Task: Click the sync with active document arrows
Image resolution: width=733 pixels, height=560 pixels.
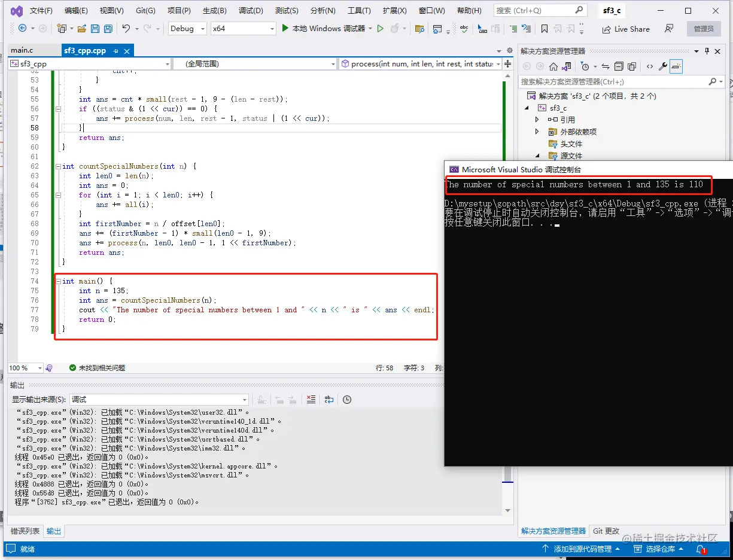Action: (x=606, y=66)
